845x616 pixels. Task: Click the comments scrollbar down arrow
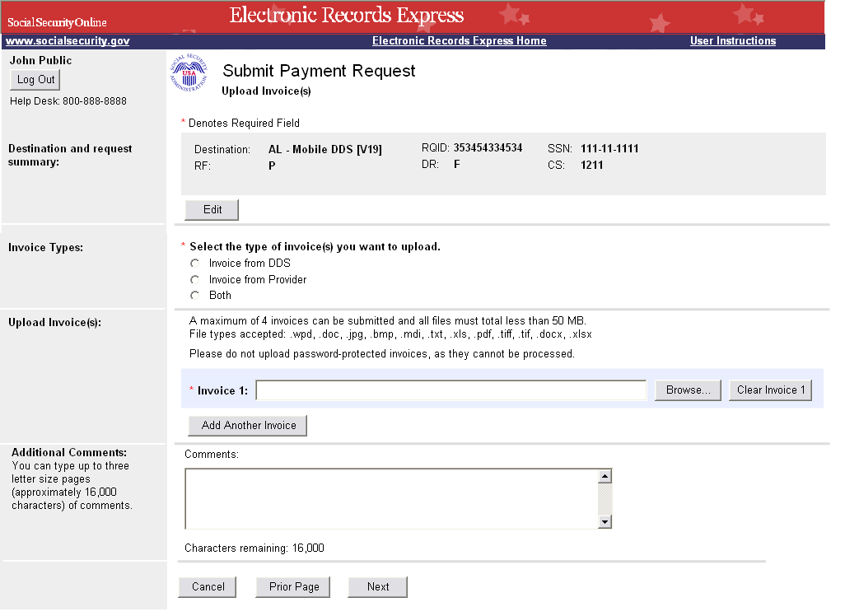click(605, 521)
